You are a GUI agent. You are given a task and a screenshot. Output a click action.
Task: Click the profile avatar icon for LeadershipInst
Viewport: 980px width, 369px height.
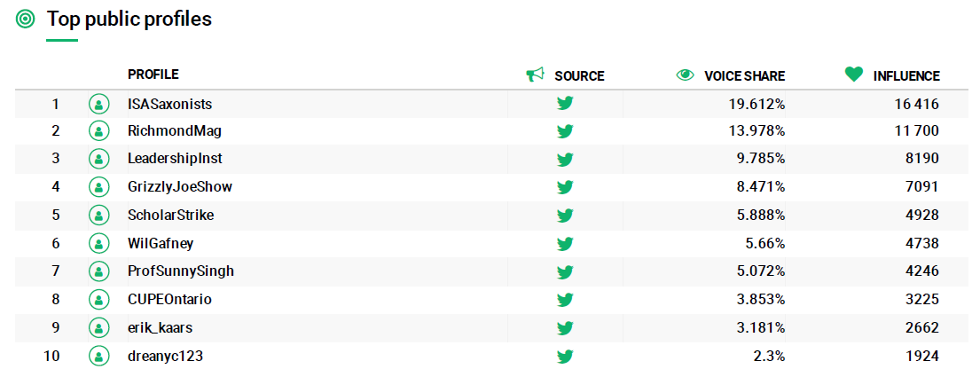click(x=98, y=159)
